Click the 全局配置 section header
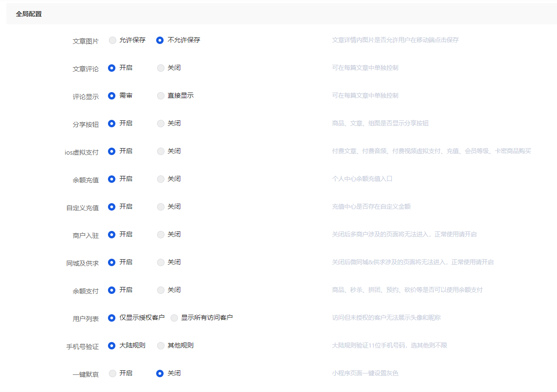 (x=29, y=14)
